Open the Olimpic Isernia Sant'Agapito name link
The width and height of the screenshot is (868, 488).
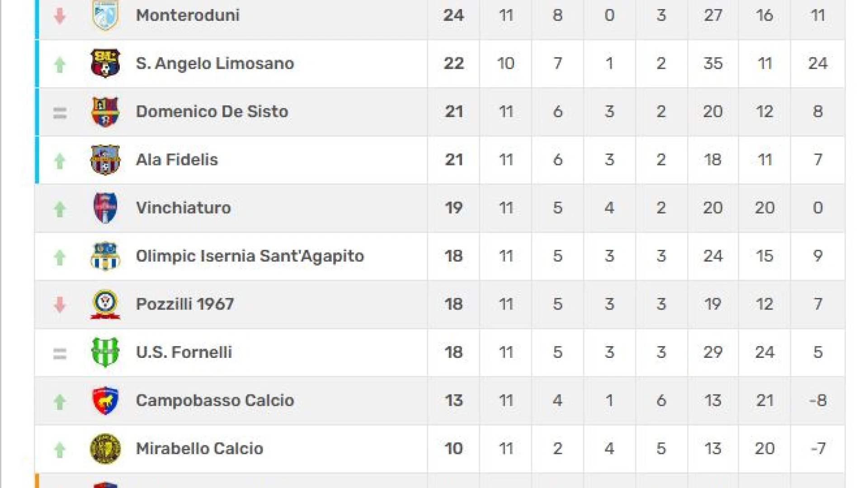pos(250,256)
